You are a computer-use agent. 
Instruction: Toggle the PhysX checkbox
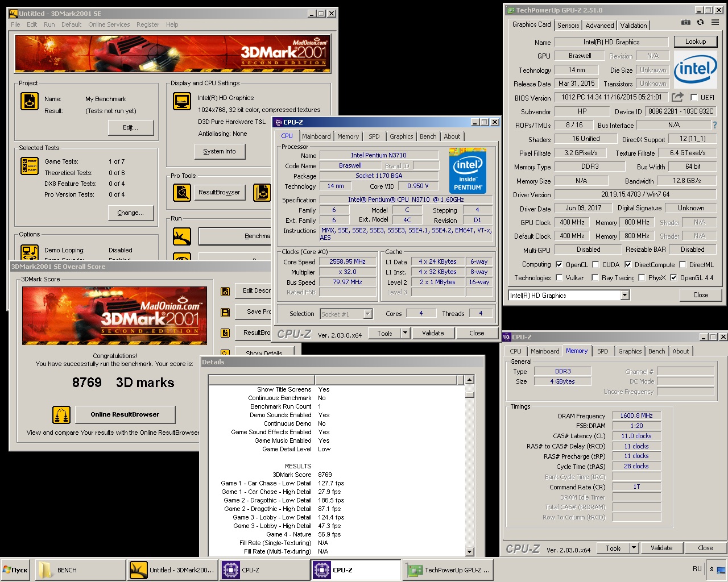point(642,278)
